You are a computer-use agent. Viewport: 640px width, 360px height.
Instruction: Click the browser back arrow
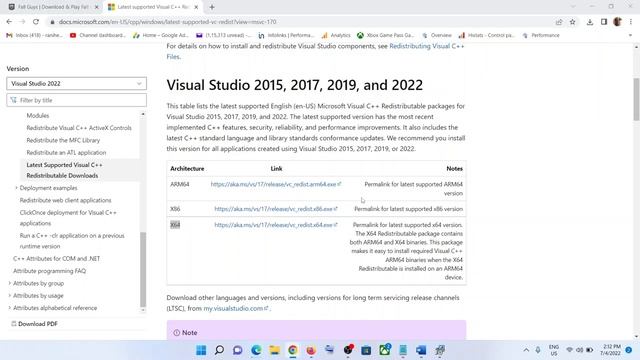(9, 22)
